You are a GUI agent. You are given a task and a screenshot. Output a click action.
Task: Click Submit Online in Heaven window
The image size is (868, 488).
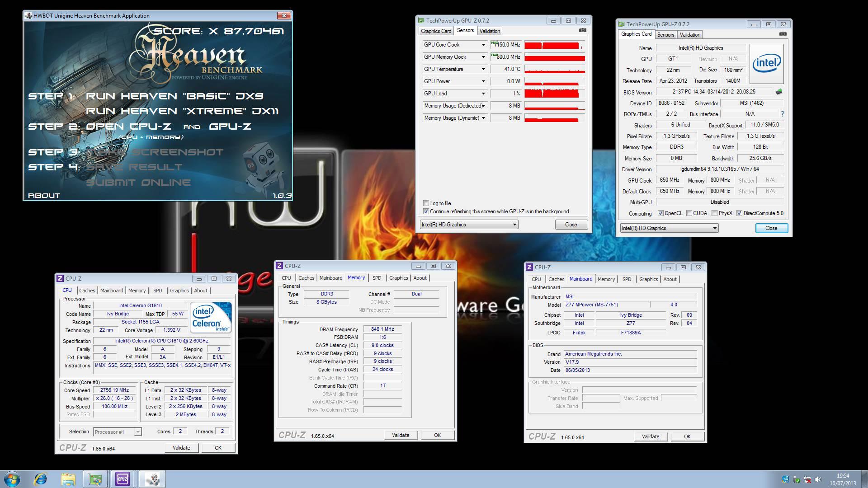(138, 183)
